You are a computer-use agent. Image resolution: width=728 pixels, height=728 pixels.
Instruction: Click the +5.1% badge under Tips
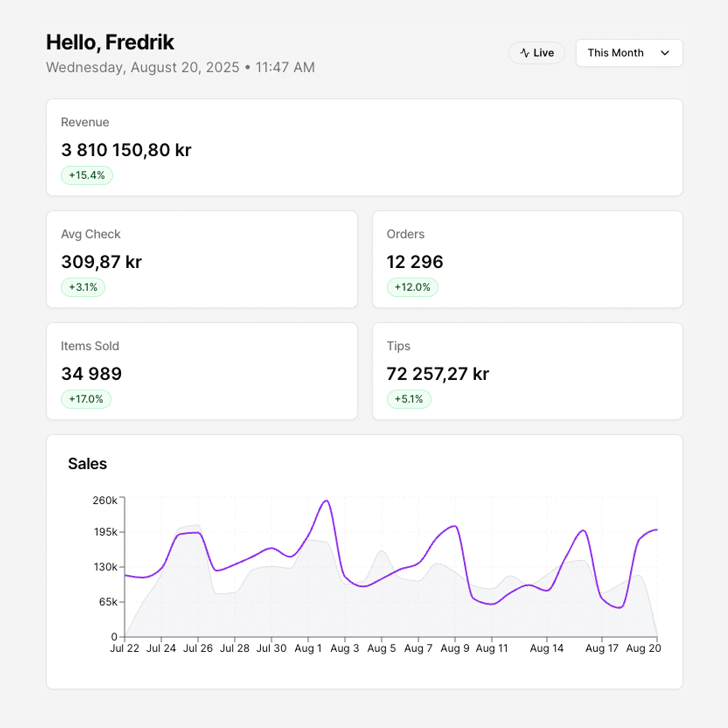tap(409, 399)
